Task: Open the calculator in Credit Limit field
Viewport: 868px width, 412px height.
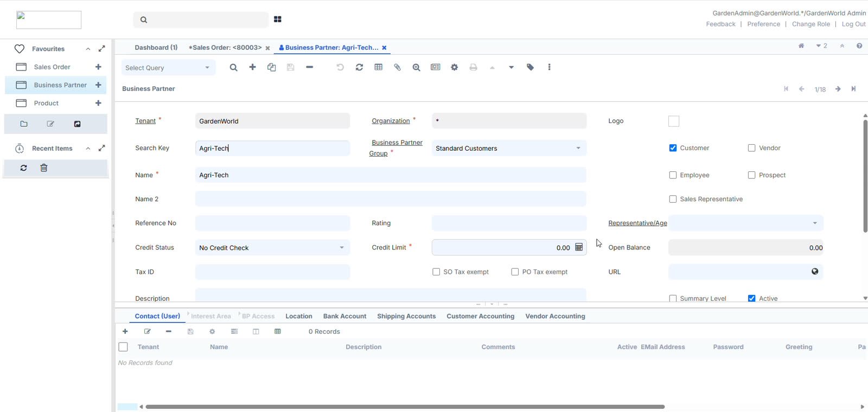Action: (x=579, y=247)
